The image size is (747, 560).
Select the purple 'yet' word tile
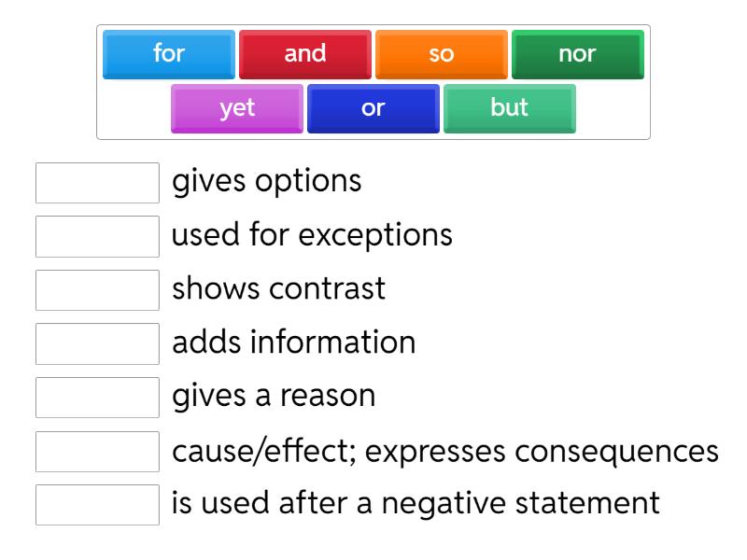click(237, 108)
